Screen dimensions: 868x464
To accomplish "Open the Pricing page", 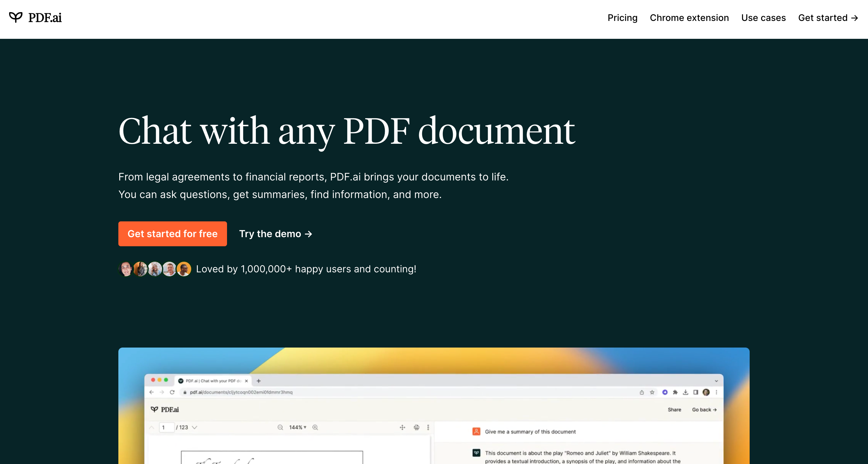I will [x=622, y=18].
